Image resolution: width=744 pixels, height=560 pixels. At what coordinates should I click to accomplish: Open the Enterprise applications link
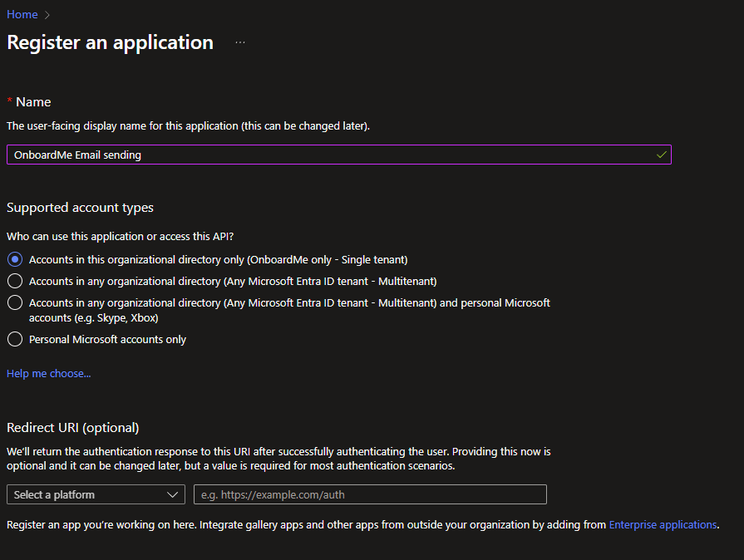click(663, 525)
